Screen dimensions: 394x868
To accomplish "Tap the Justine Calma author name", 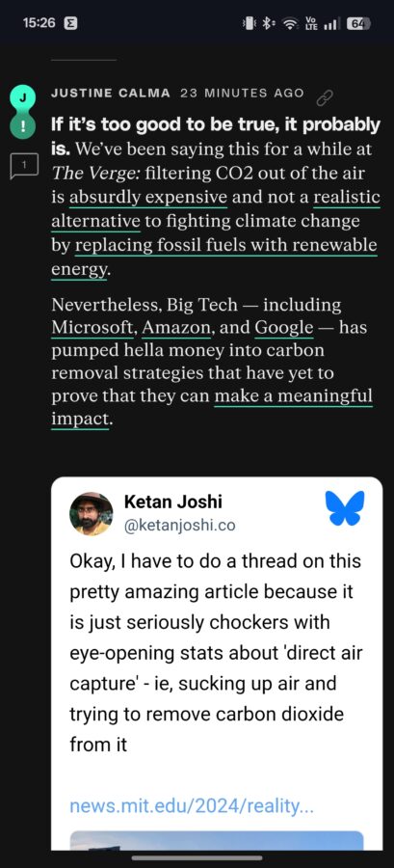I will [x=111, y=93].
